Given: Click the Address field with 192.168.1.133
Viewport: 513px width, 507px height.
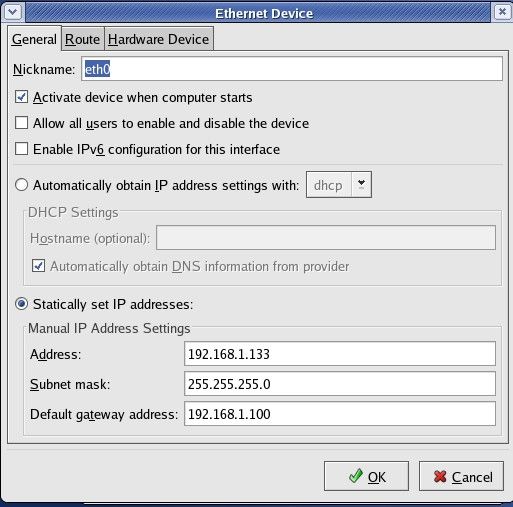Looking at the screenshot, I should click(340, 354).
